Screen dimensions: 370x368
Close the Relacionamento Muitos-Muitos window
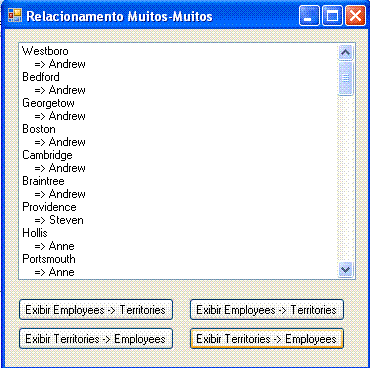pos(355,16)
